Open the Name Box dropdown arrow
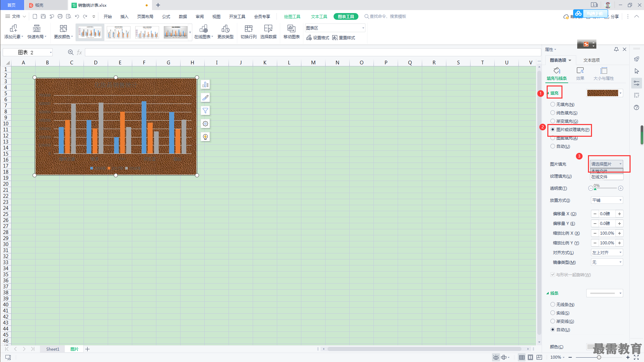The width and height of the screenshot is (644, 362). (x=51, y=53)
